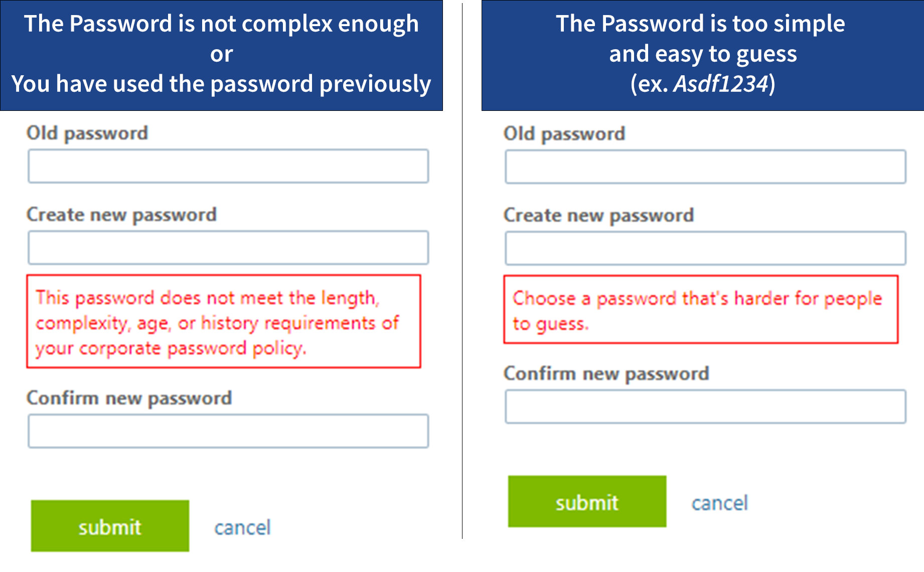
Task: Select the Old password label on the left
Action: tap(87, 132)
